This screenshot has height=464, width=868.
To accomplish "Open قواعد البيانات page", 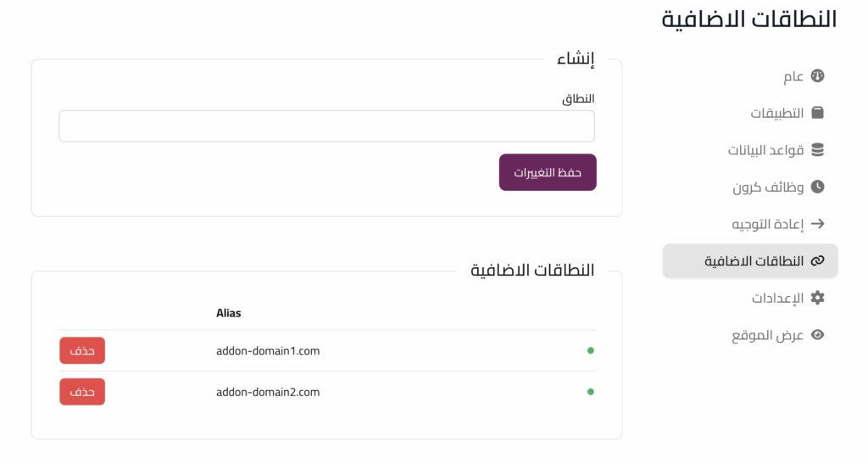I will (x=765, y=150).
